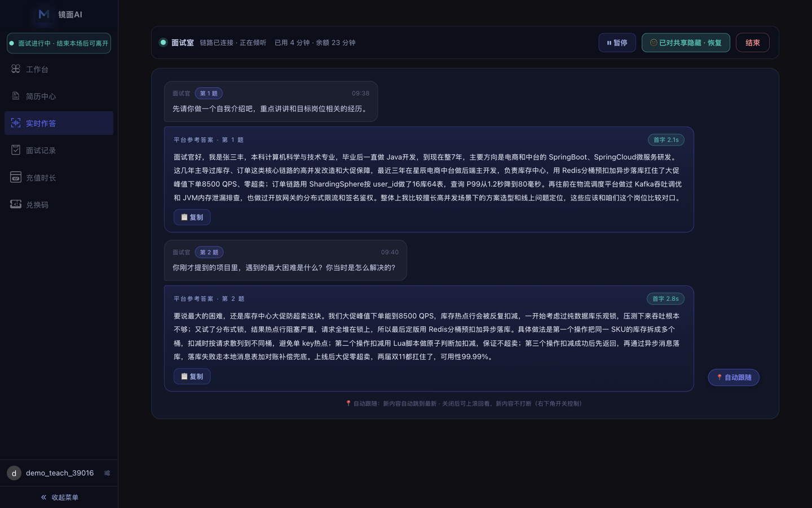The image size is (812, 508).
Task: Click the settings icon beside demo_teach_39016
Action: pyautogui.click(x=107, y=473)
